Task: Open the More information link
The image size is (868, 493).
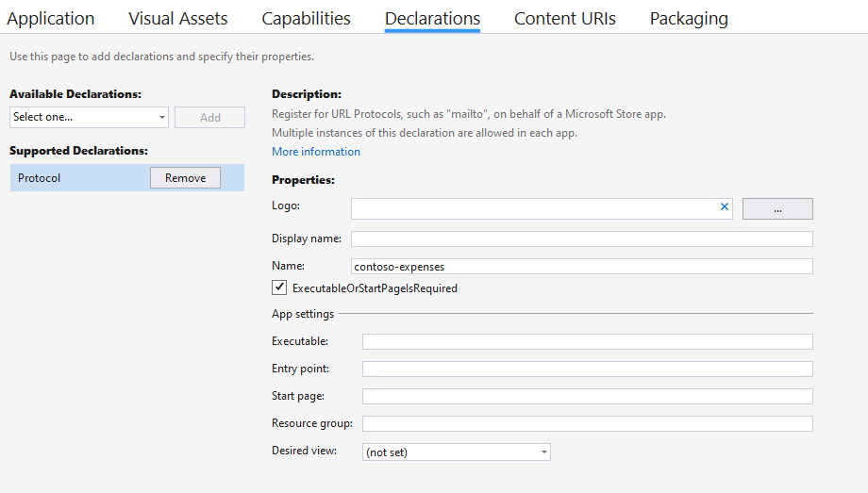Action: [316, 152]
